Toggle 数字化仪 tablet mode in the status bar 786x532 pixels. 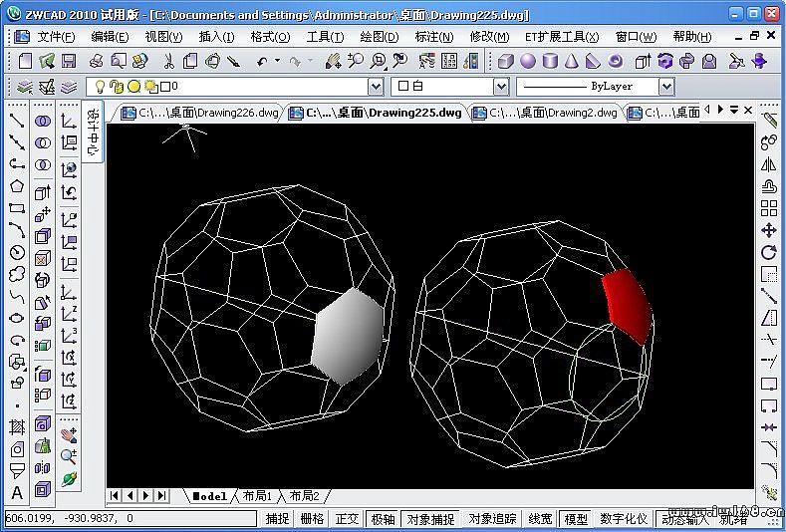[624, 518]
